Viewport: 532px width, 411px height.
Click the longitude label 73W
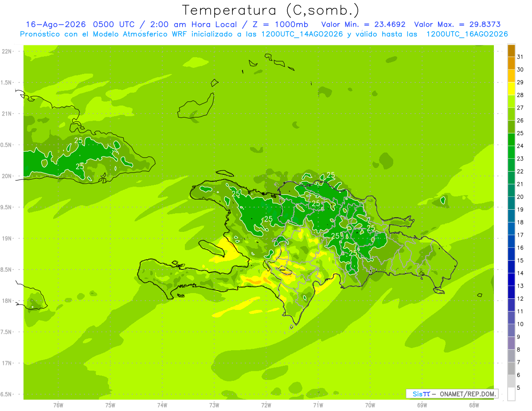(214, 405)
